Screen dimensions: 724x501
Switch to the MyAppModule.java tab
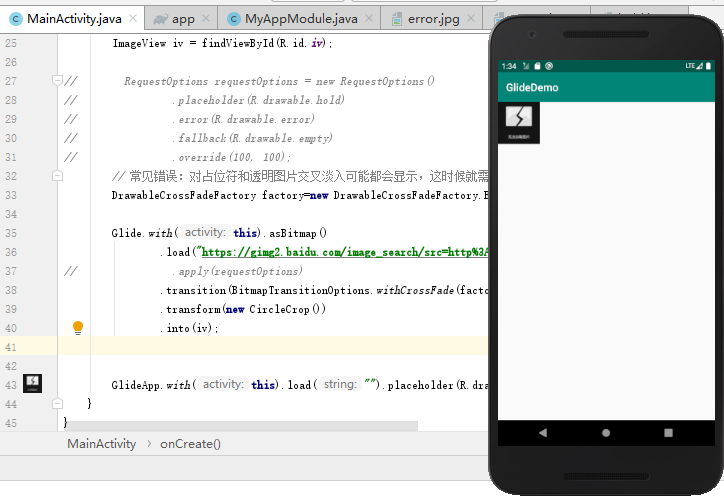pyautogui.click(x=299, y=19)
